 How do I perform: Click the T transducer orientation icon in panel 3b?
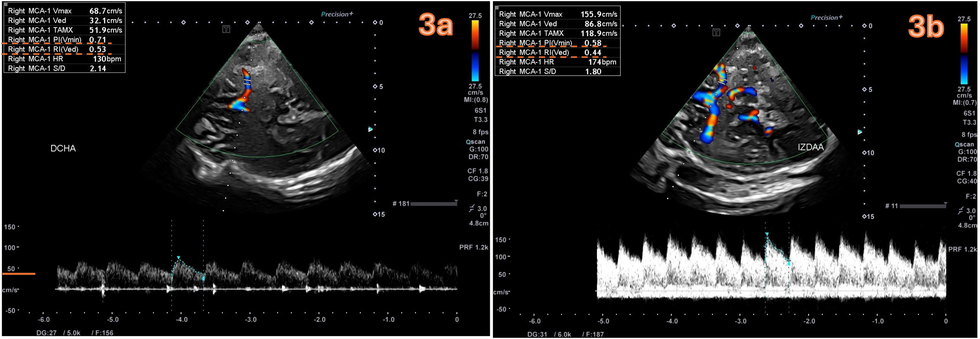[x=716, y=32]
